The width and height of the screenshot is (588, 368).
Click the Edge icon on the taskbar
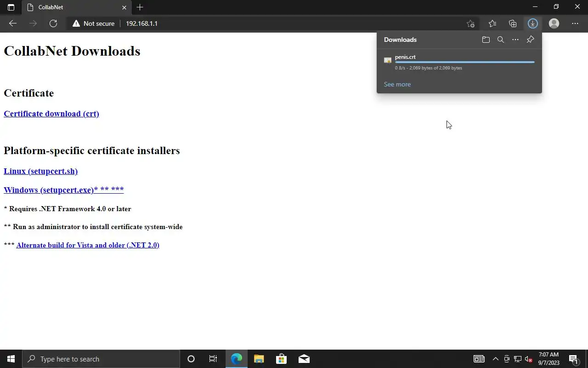pyautogui.click(x=236, y=359)
